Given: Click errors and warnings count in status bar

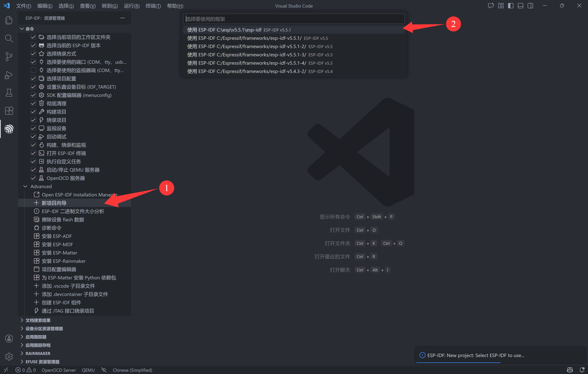Looking at the screenshot, I should pyautogui.click(x=26, y=370).
